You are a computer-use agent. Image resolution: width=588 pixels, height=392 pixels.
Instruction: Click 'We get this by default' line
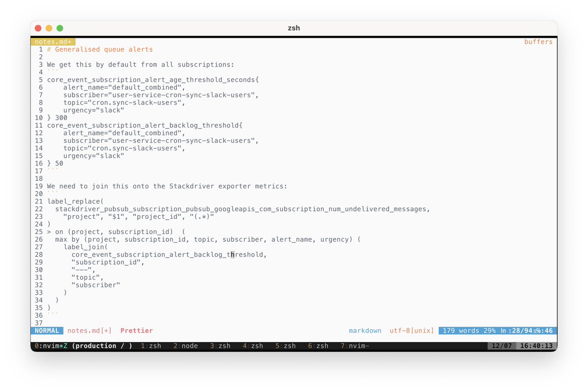pos(141,65)
